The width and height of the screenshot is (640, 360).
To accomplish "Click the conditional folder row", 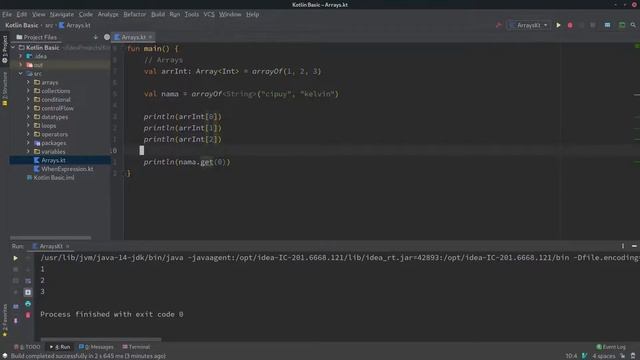I will tap(60, 100).
